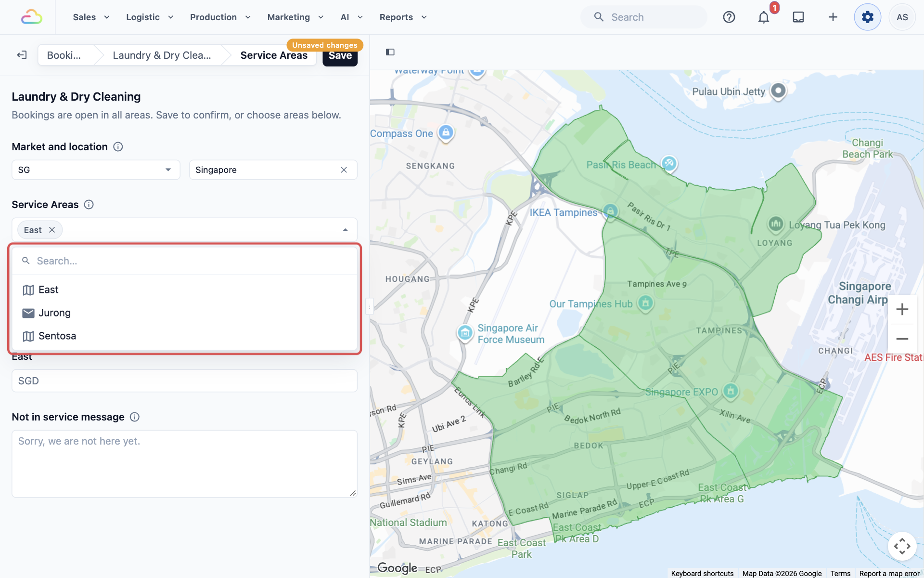The height and width of the screenshot is (578, 924).
Task: Open the notifications bell
Action: [764, 17]
